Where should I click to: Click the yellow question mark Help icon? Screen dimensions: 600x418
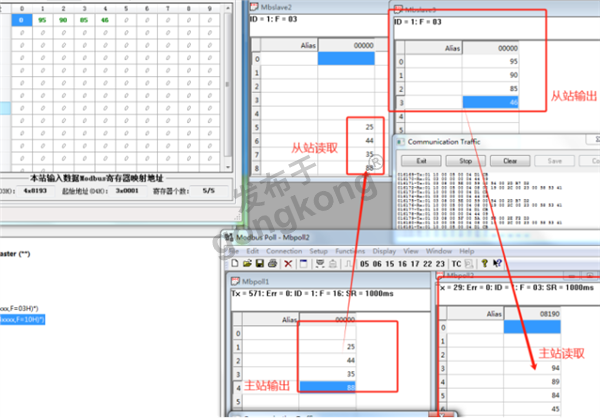click(x=484, y=263)
